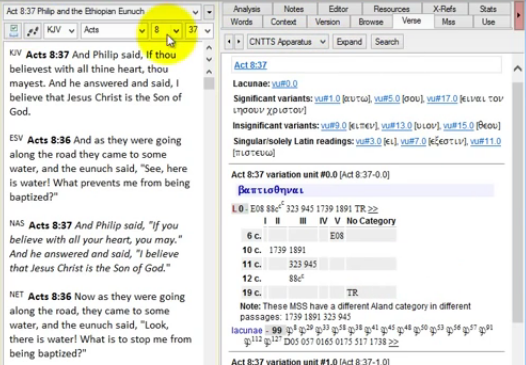The width and height of the screenshot is (526, 365).
Task: Click the scroll-up arrow of the Bible text scrollbar
Action: click(209, 71)
